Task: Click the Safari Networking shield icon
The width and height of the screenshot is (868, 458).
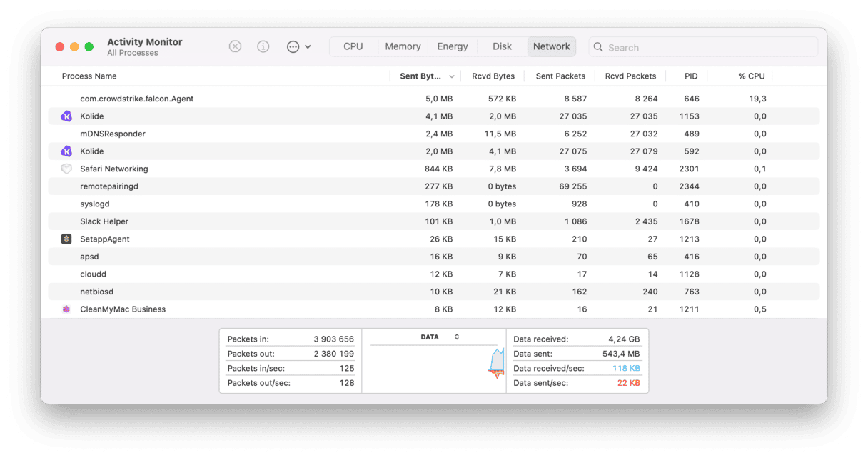Action: [x=66, y=169]
